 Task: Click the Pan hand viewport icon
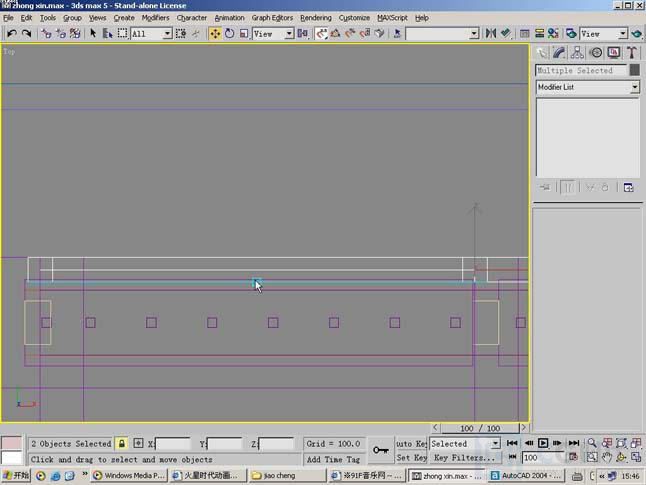click(x=607, y=457)
